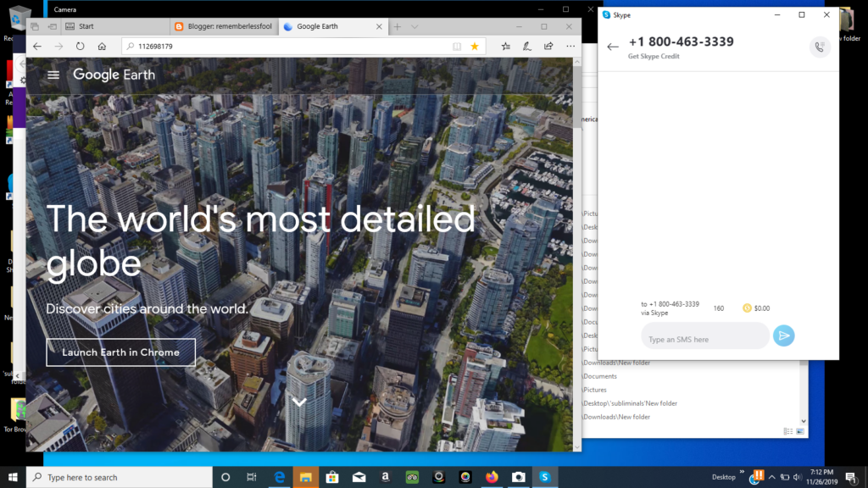Open Microsoft Store from taskbar
This screenshot has height=488, width=868.
[332, 477]
